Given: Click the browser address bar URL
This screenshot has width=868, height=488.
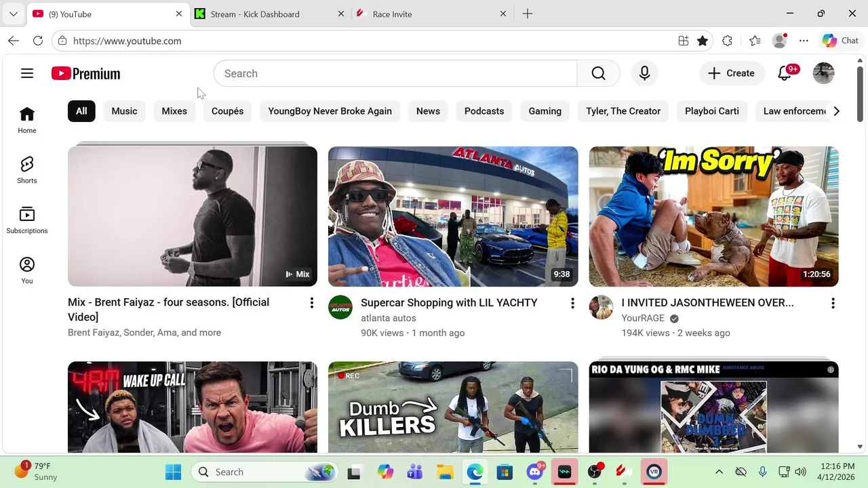Looking at the screenshot, I should pos(127,41).
